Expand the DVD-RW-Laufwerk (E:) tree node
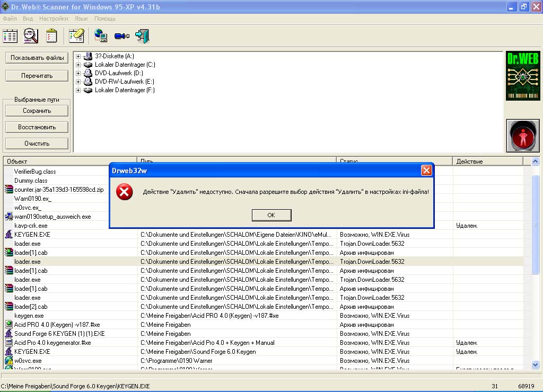The image size is (543, 392). coord(78,82)
